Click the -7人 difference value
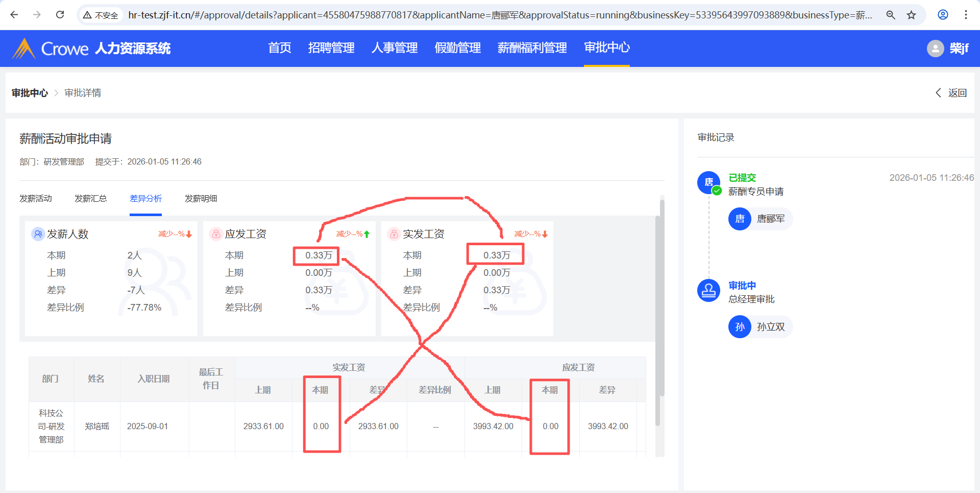 tap(136, 290)
